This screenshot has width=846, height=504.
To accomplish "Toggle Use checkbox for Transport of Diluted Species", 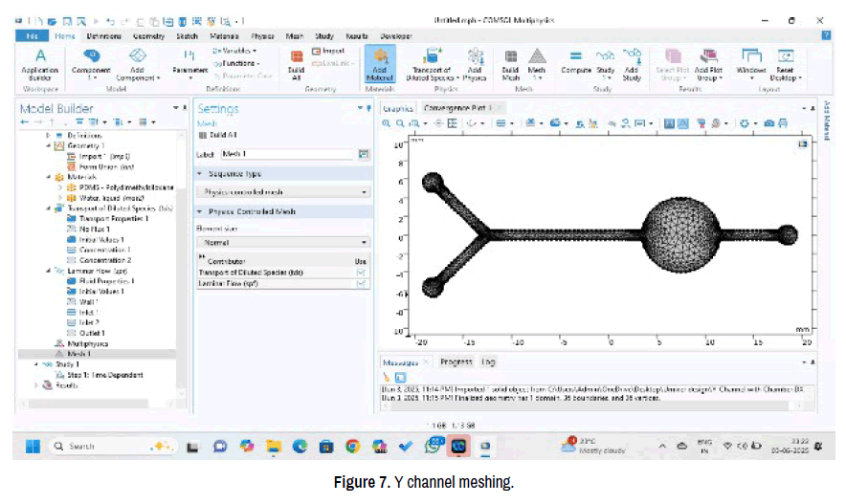I will click(x=362, y=273).
